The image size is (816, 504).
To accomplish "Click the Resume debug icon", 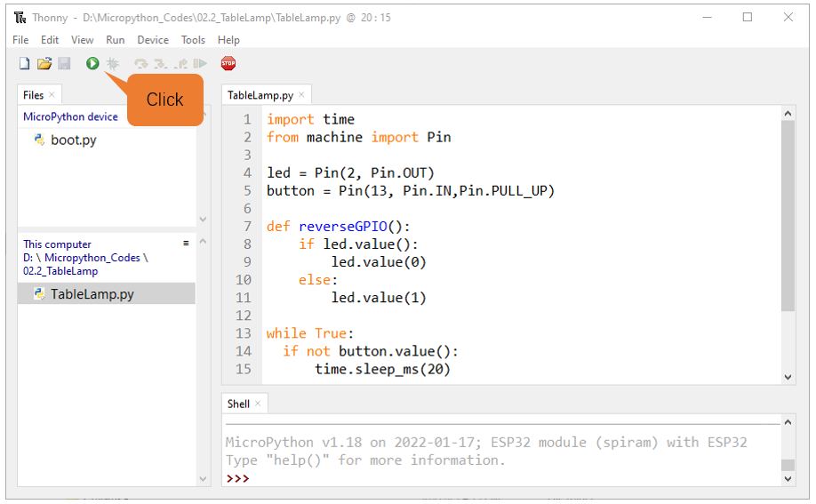I will click(x=200, y=63).
